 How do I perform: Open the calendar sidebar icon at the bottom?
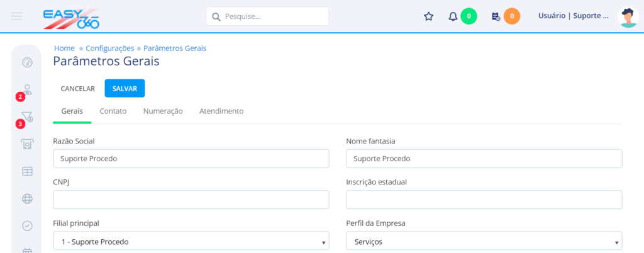pos(27,250)
